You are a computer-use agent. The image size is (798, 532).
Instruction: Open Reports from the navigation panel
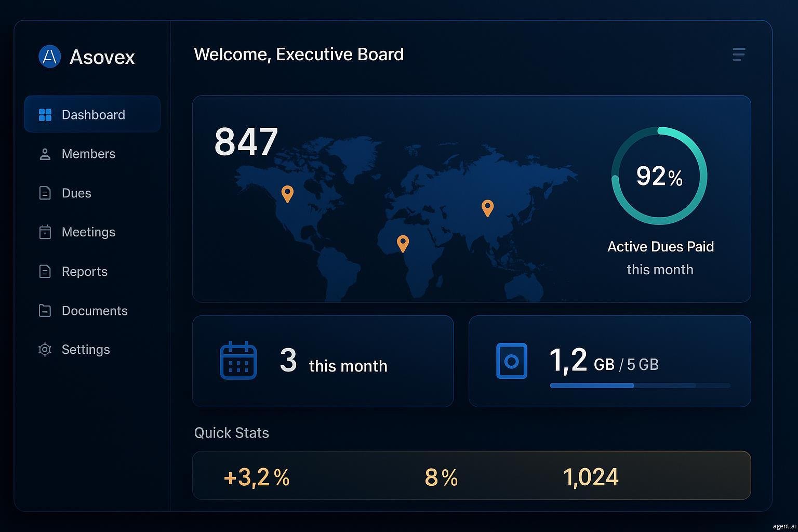(x=84, y=271)
